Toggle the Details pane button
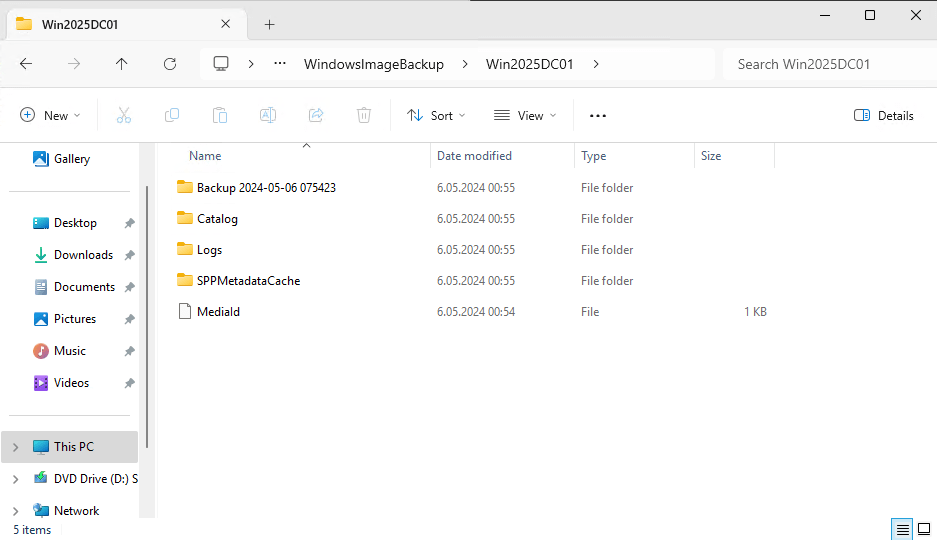937x540 pixels. click(x=884, y=116)
